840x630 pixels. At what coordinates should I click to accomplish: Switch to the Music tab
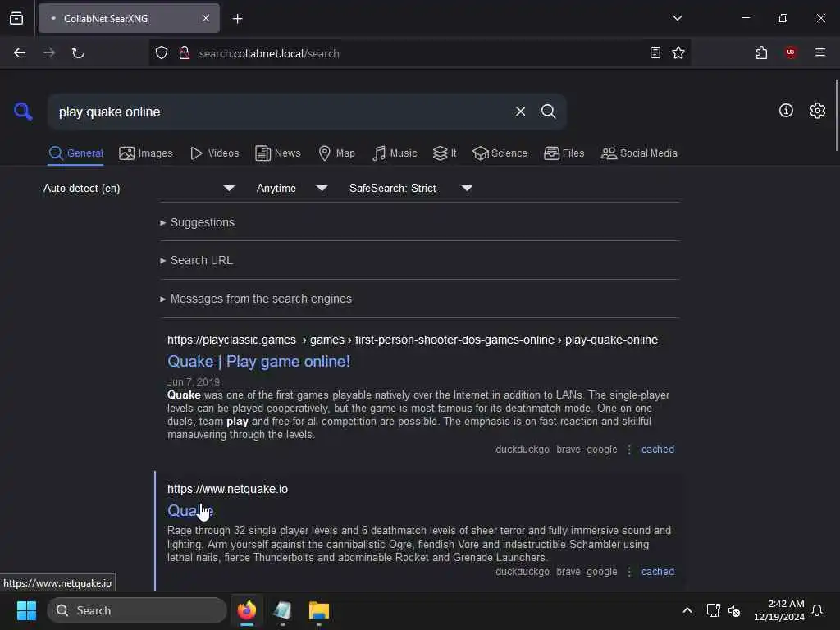tap(395, 153)
